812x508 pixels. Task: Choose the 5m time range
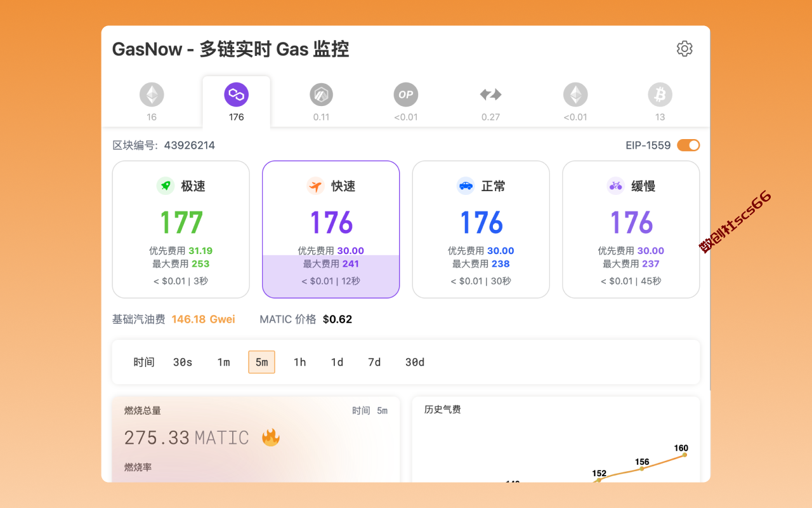tap(261, 362)
